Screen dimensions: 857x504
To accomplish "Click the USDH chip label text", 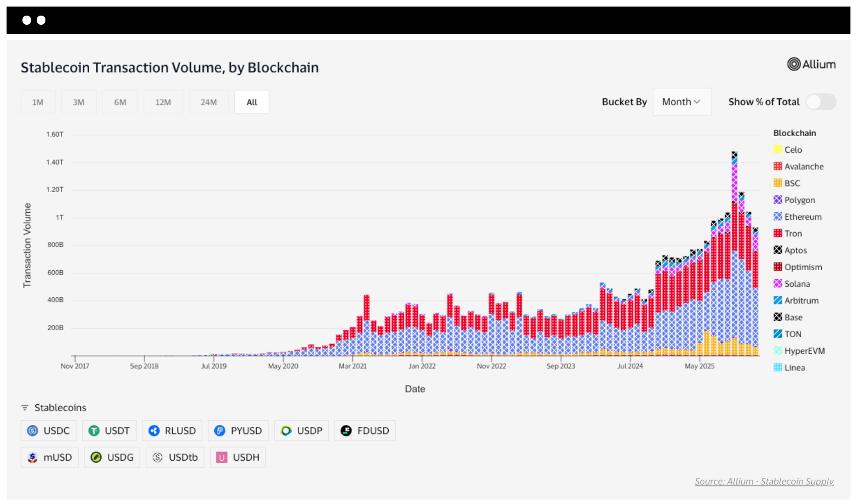I will (x=246, y=457).
